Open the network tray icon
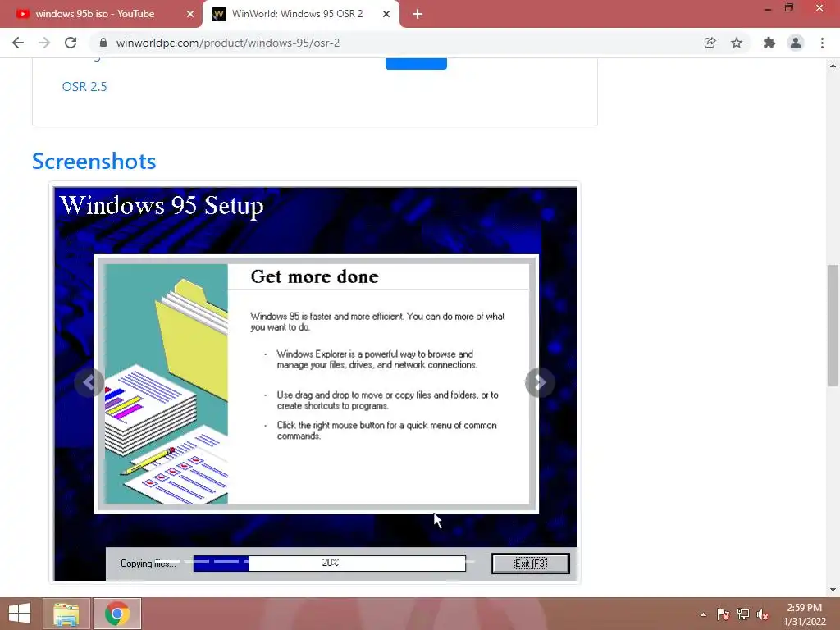Screen dimensions: 840x630 [742, 614]
